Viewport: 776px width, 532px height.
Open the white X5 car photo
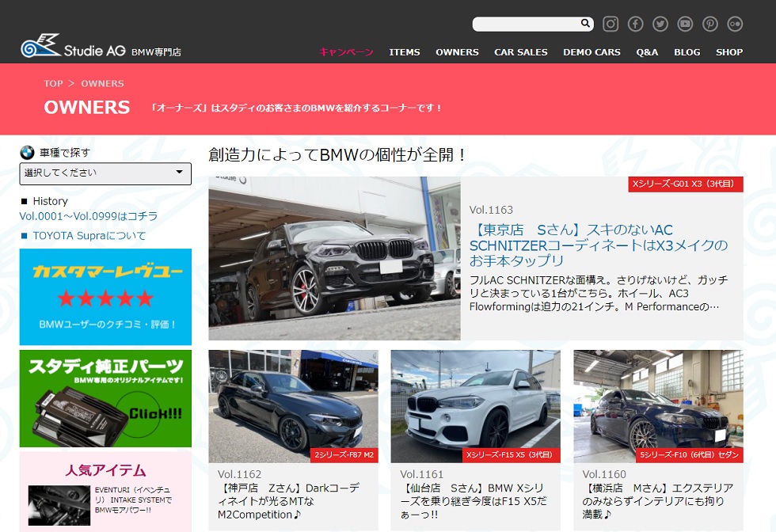(476, 406)
